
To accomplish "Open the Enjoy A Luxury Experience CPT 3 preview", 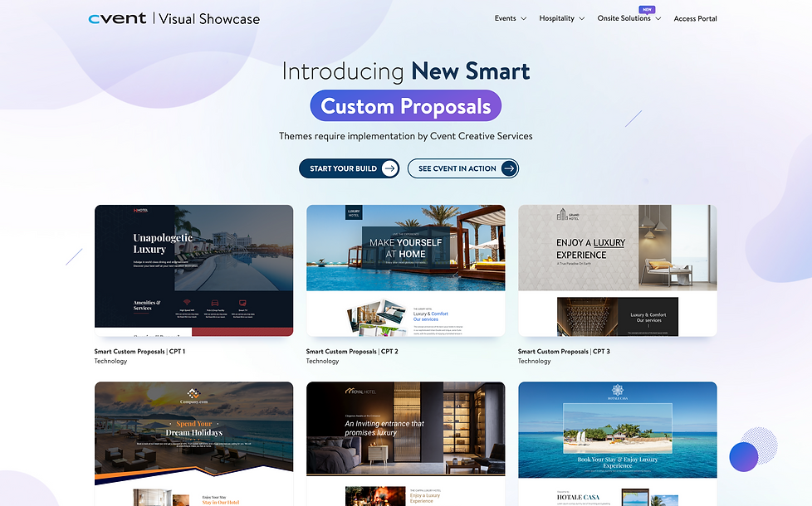I will [x=617, y=270].
